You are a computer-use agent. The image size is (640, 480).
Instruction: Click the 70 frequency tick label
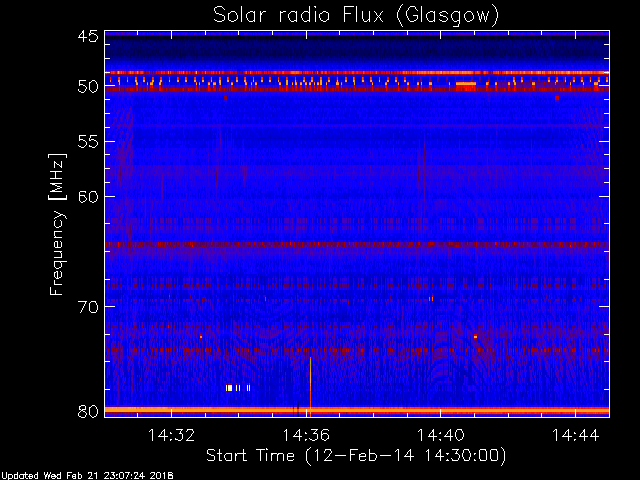point(88,307)
